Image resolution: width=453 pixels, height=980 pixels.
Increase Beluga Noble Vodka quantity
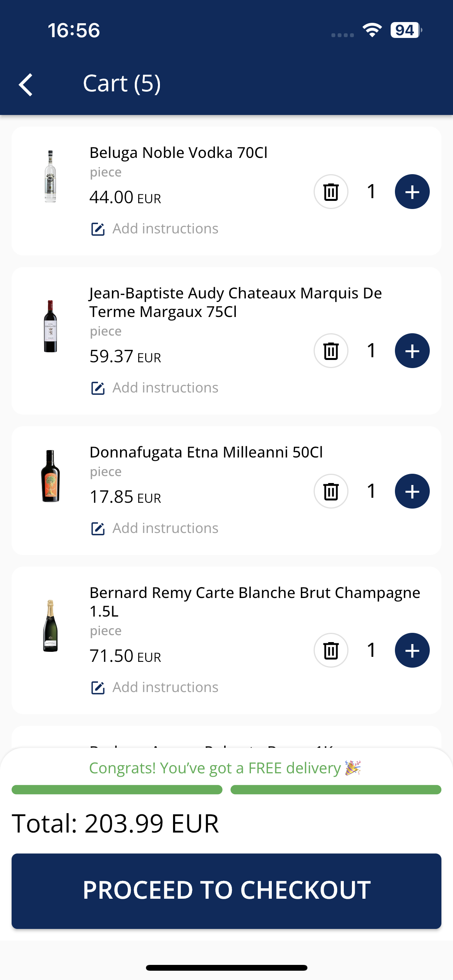(412, 192)
